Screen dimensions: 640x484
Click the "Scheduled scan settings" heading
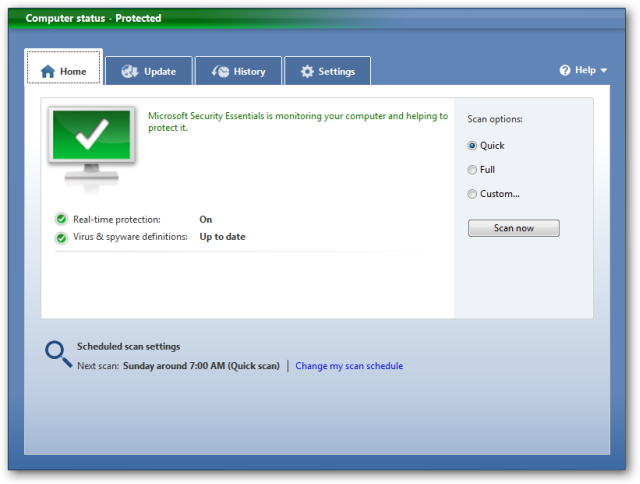click(x=129, y=346)
